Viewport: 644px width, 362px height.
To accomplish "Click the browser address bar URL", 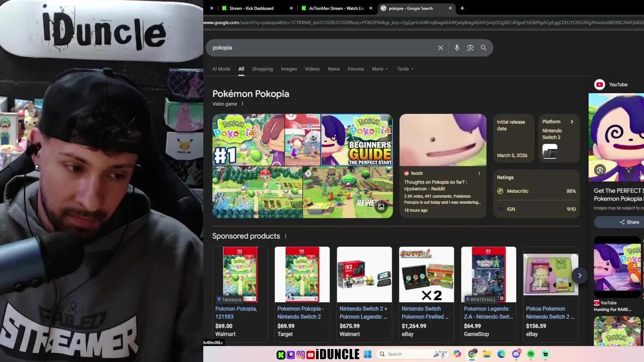I will (x=423, y=23).
